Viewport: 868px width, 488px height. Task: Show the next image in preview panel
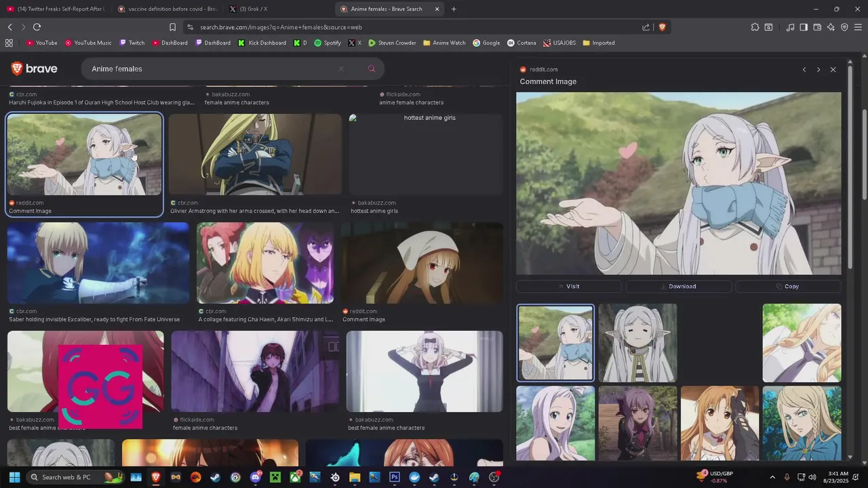(818, 70)
